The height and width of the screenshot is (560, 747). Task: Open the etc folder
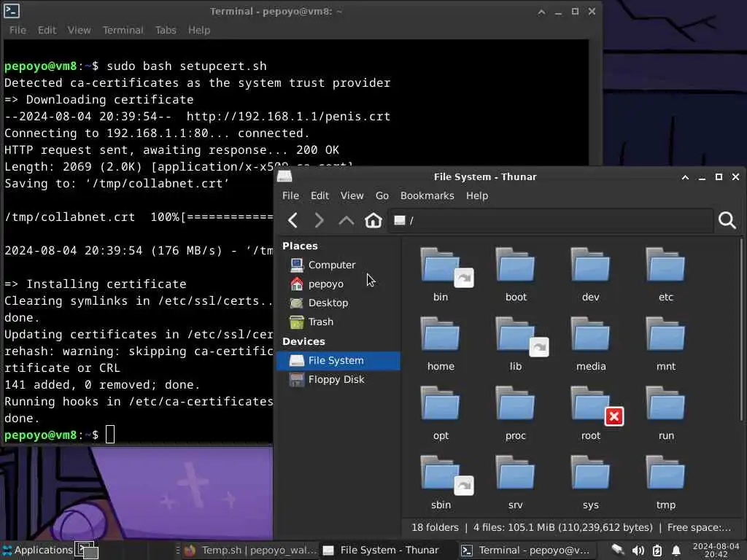point(665,274)
